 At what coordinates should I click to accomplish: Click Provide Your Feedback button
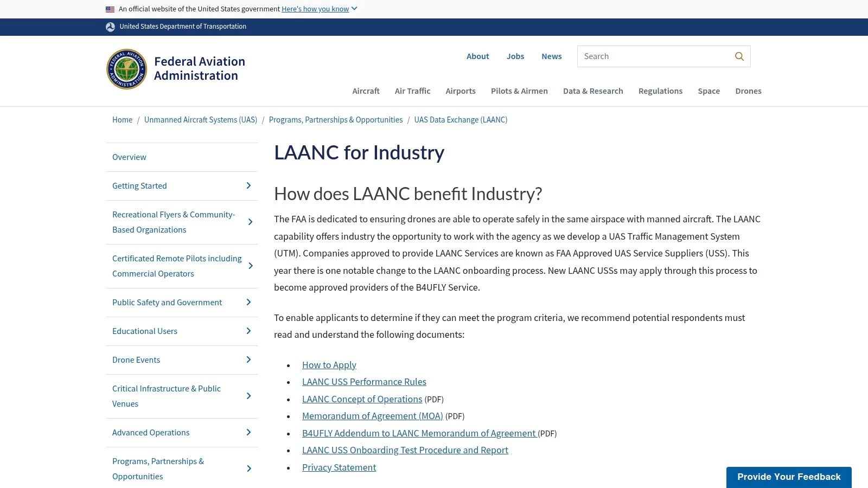(x=789, y=477)
